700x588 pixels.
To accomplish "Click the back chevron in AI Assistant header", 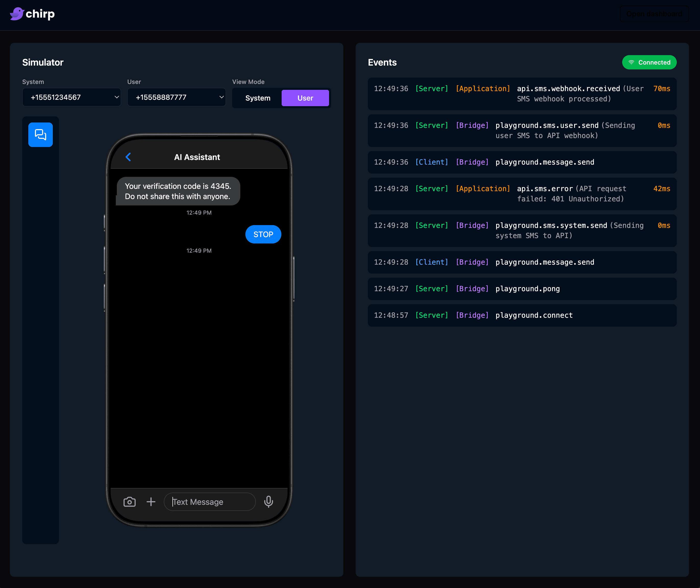I will [128, 157].
